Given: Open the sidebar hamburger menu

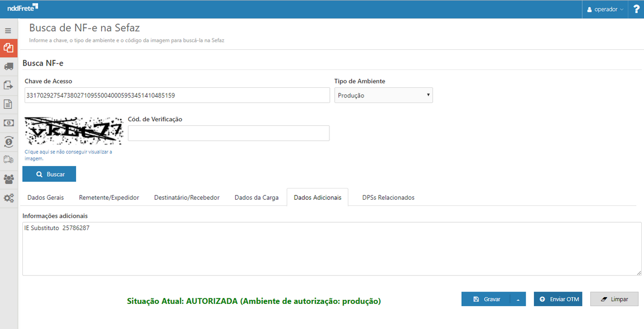Looking at the screenshot, I should click(8, 29).
